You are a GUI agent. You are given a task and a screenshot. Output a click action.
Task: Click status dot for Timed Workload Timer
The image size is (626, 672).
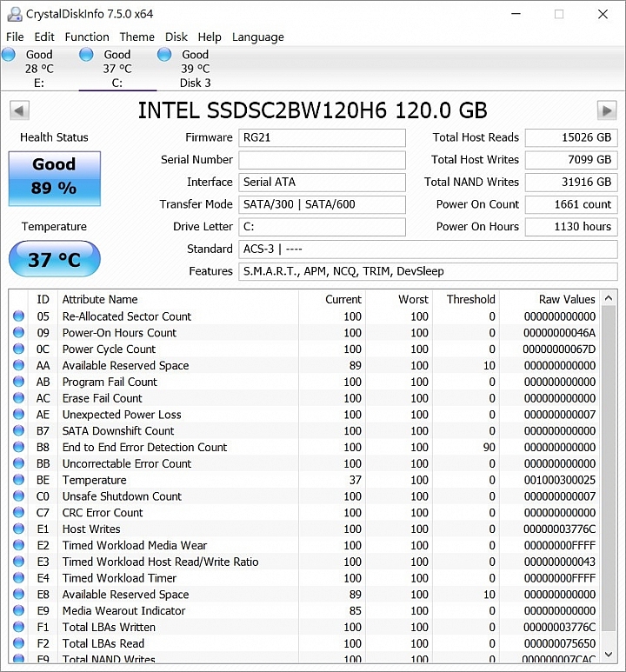point(18,578)
